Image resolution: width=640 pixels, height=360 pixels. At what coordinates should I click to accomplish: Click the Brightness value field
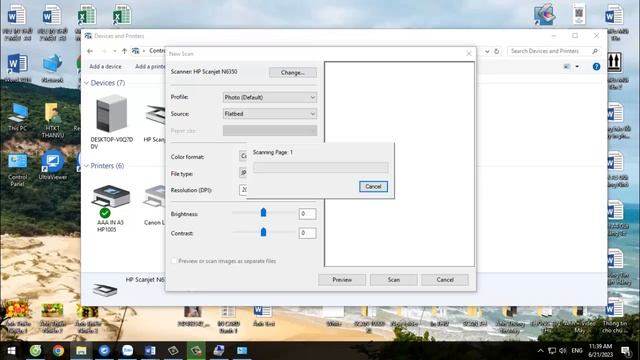307,213
